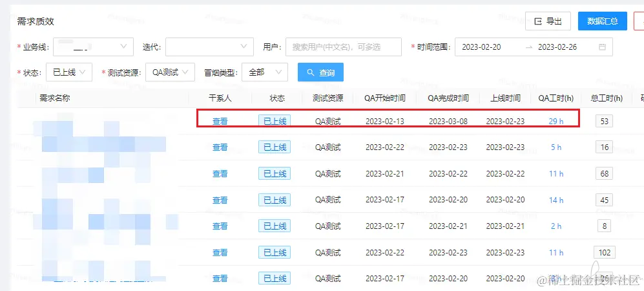The height and width of the screenshot is (291, 644).
Task: Click the 14 h QA hours link
Action: click(556, 200)
